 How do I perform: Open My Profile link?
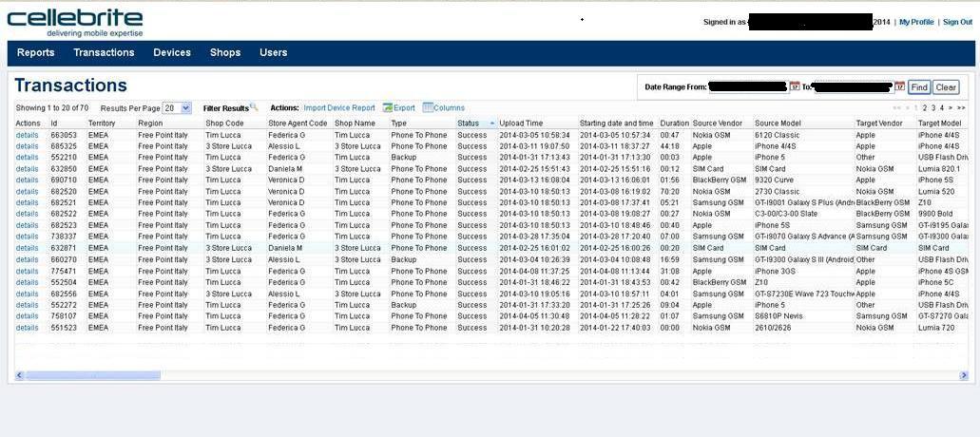(916, 22)
